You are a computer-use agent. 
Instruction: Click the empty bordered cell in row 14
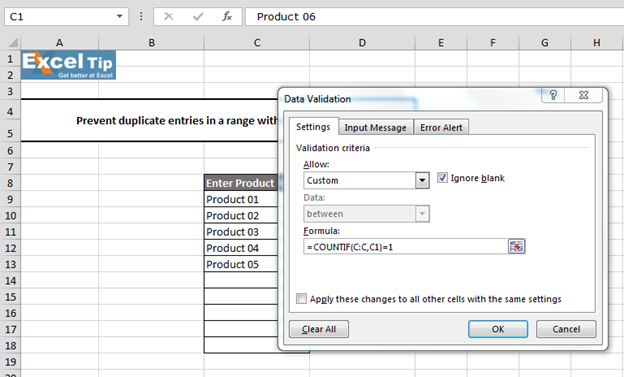tap(241, 281)
